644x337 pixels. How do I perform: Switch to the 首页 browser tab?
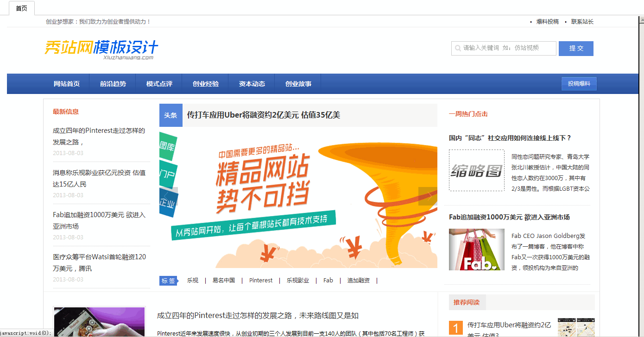[21, 8]
